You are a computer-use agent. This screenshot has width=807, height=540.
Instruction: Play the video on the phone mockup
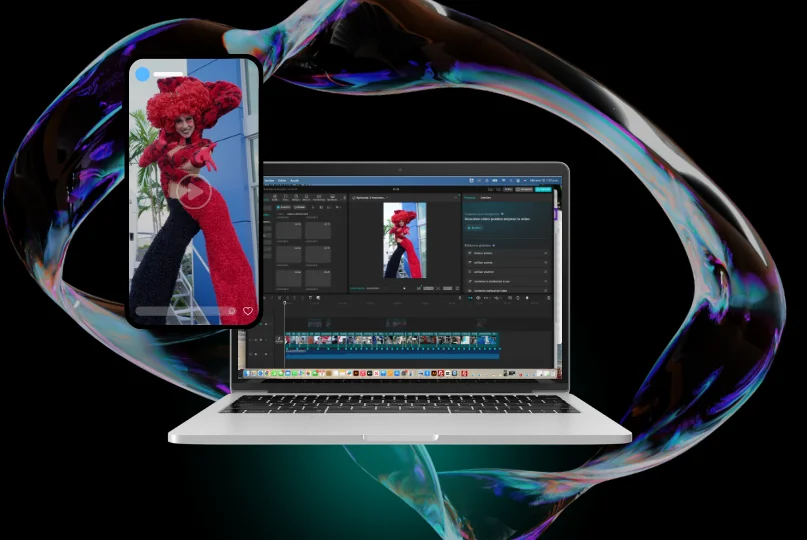[x=194, y=191]
